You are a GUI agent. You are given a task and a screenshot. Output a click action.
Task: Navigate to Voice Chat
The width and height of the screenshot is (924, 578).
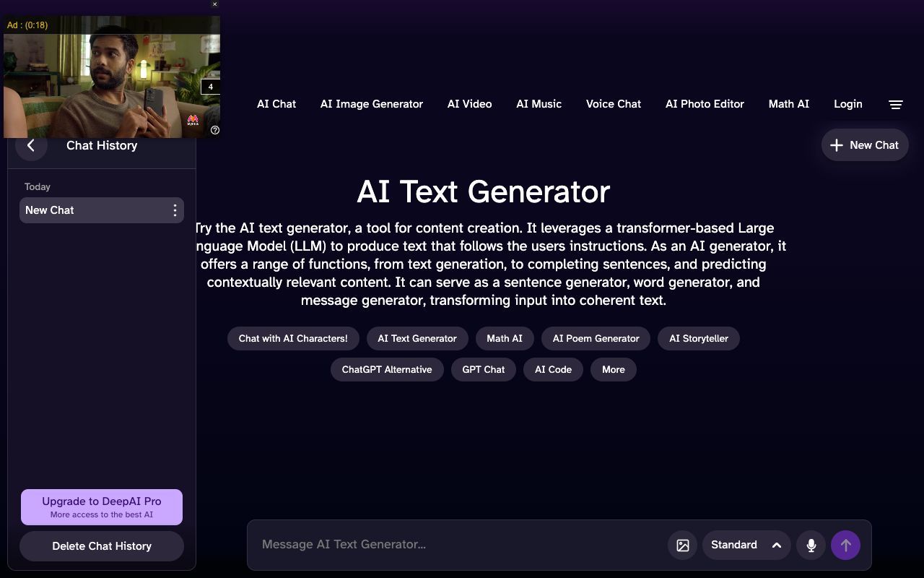point(614,104)
